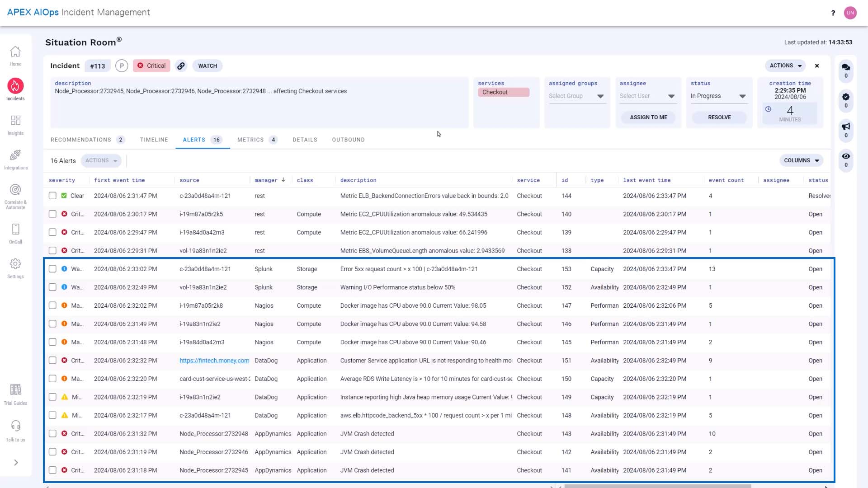Viewport: 868px width, 488px height.
Task: Open the Incidents flame icon
Action: pyautogui.click(x=15, y=86)
